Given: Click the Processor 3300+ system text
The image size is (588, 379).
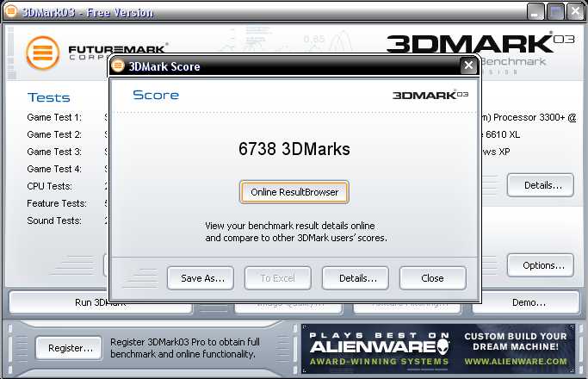Looking at the screenshot, I should pyautogui.click(x=529, y=117).
